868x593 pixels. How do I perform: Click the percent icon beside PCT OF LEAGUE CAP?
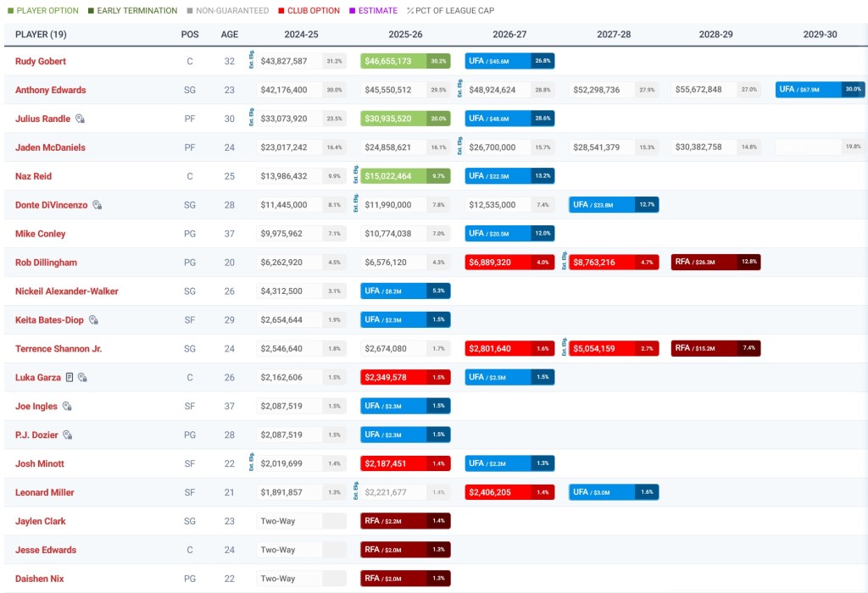tap(410, 11)
